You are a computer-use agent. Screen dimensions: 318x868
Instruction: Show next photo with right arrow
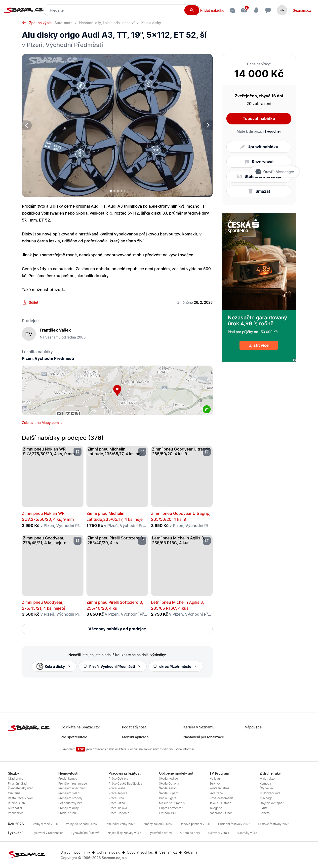(x=208, y=125)
